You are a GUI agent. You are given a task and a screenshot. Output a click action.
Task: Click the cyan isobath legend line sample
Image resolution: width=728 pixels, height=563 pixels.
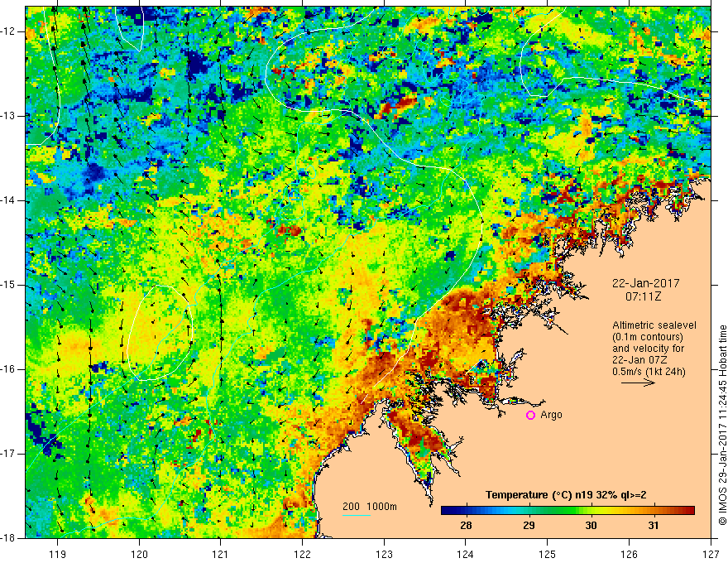[356, 515]
